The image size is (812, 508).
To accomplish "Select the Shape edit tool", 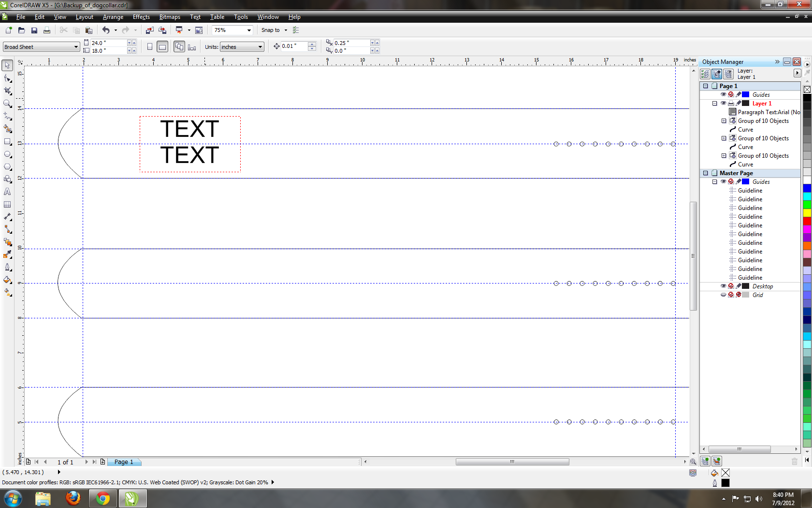I will (7, 78).
